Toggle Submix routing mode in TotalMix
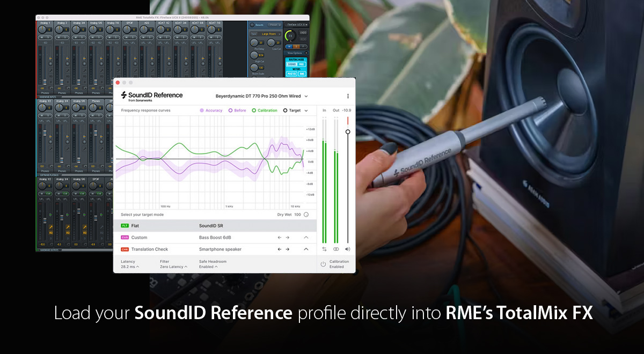644x354 pixels. click(x=292, y=64)
